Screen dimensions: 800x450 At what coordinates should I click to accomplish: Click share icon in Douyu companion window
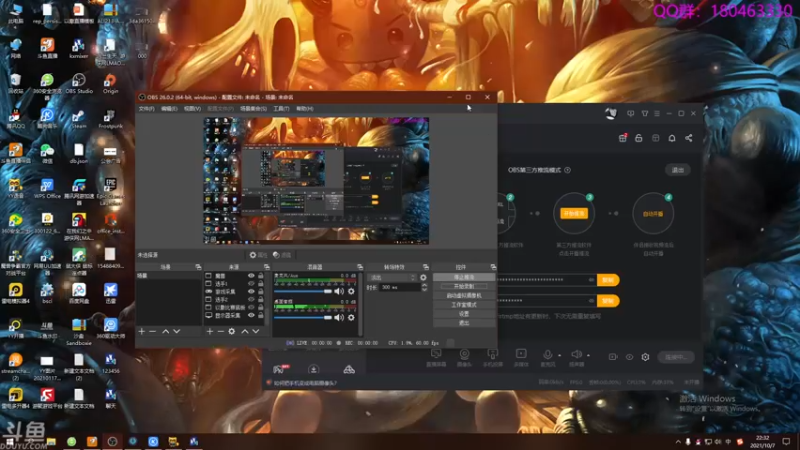tap(689, 138)
